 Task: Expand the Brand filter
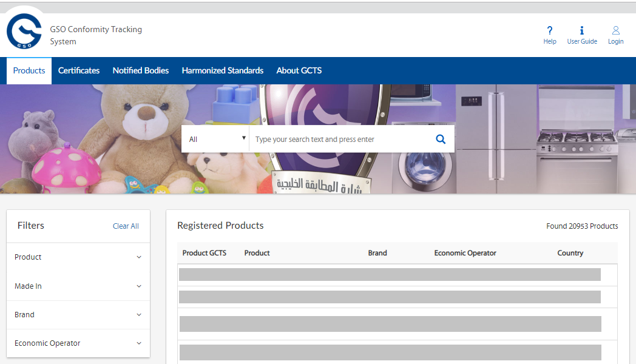(x=78, y=314)
